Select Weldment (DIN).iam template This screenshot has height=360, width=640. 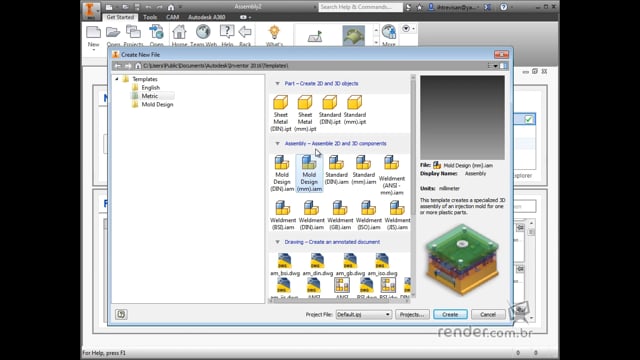point(311,215)
